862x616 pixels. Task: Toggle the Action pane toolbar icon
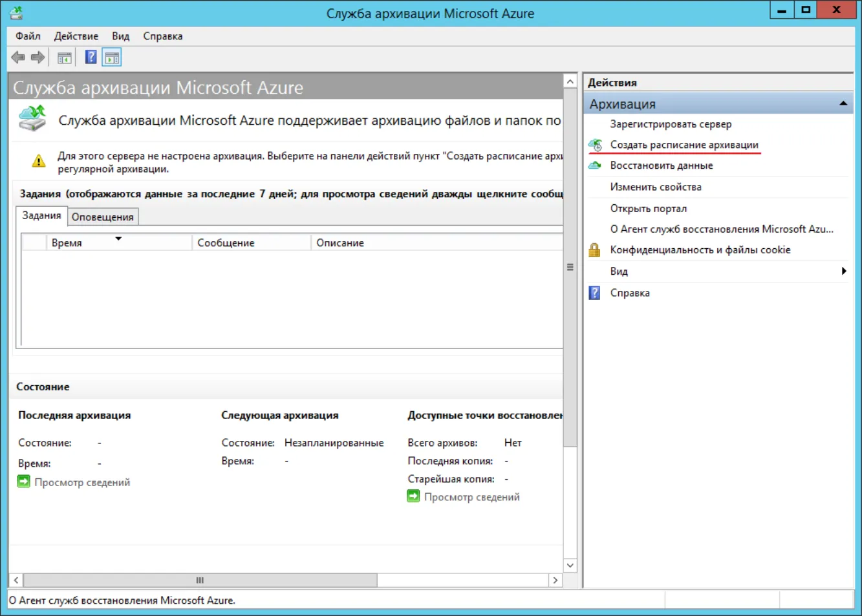tap(112, 58)
